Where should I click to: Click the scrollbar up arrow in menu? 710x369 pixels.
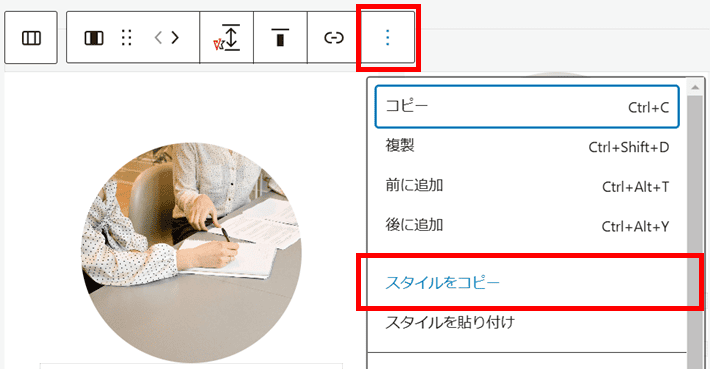pyautogui.click(x=696, y=87)
